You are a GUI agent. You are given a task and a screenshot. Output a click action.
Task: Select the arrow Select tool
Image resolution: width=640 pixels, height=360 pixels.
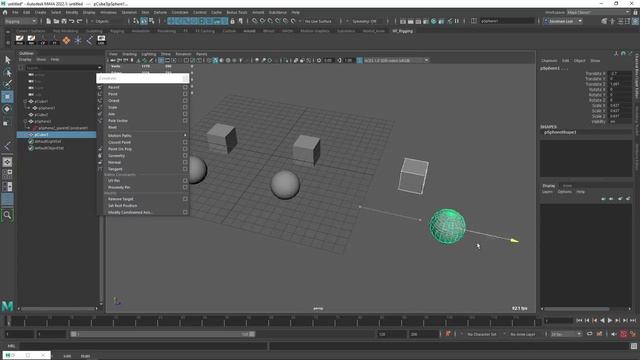pyautogui.click(x=7, y=60)
